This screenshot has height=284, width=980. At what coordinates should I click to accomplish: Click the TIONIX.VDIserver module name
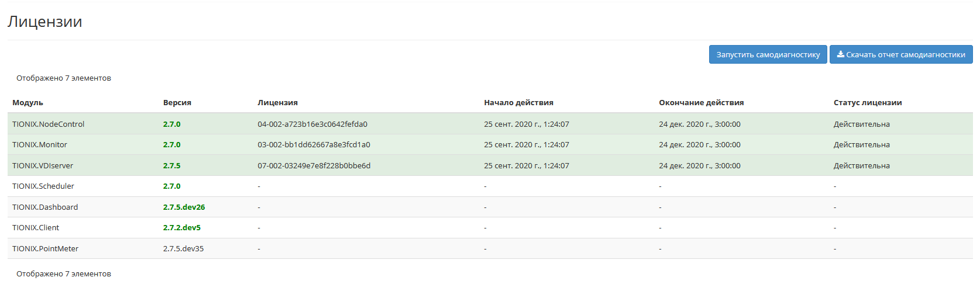pyautogui.click(x=43, y=165)
